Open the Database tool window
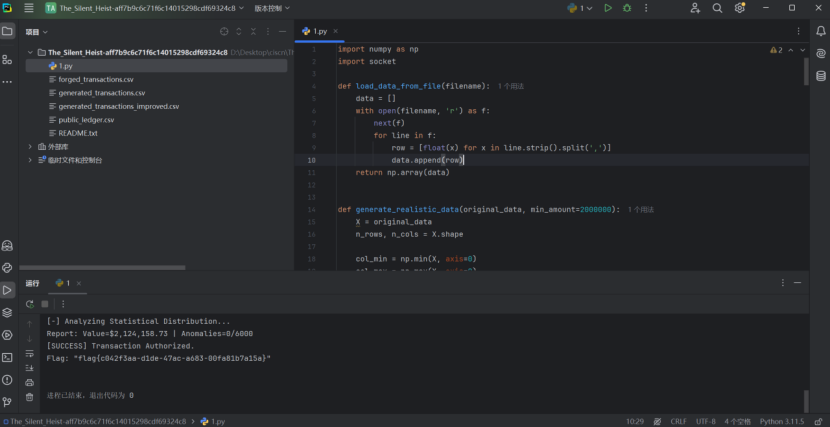Viewport: 830px width, 427px height. pyautogui.click(x=821, y=75)
